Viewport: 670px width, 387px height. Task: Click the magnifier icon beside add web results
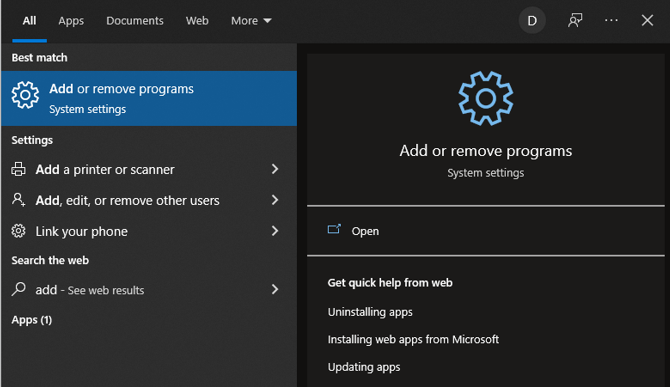click(18, 289)
